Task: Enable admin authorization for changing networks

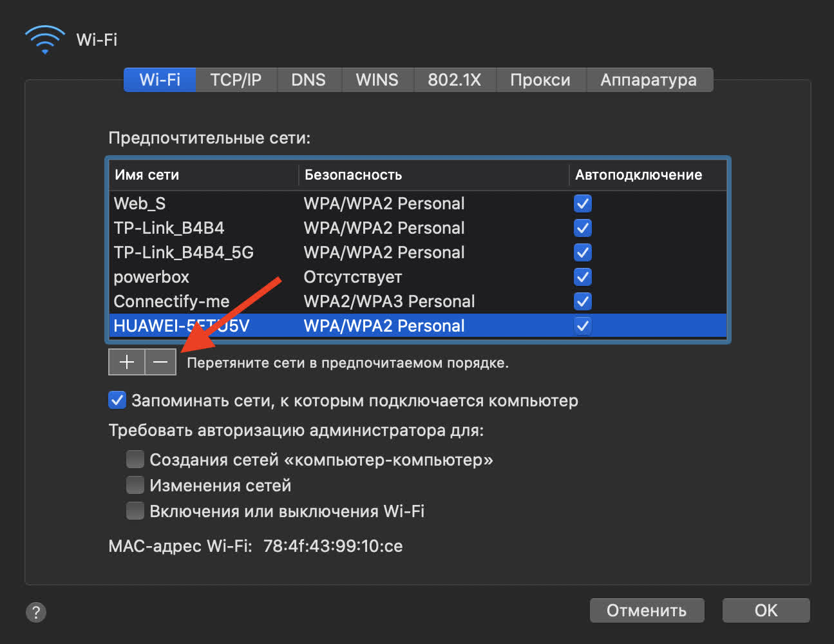Action: 135,485
